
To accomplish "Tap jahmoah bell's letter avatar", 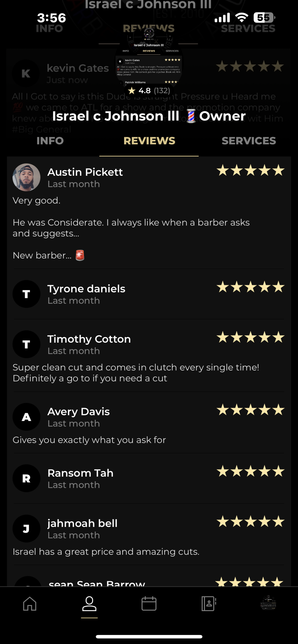I will (x=26, y=529).
